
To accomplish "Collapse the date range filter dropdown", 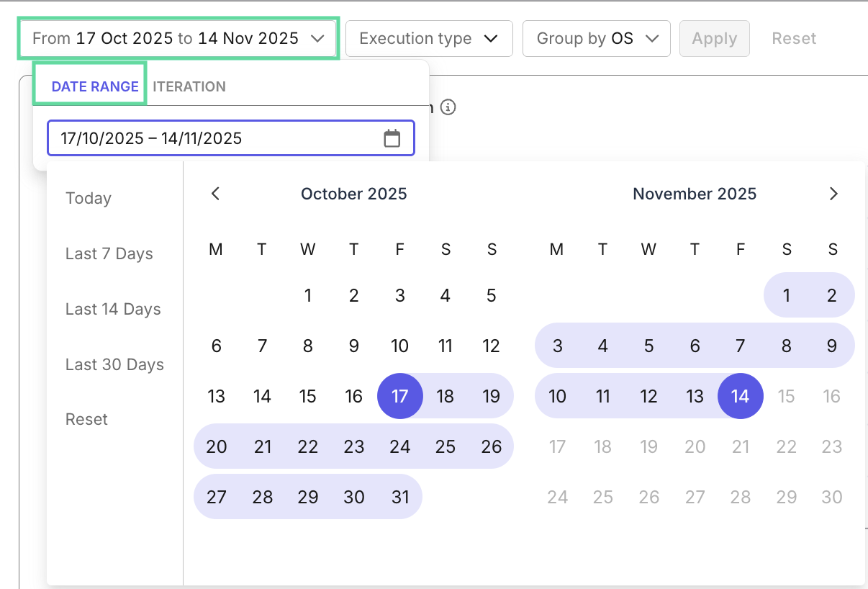I will [178, 38].
